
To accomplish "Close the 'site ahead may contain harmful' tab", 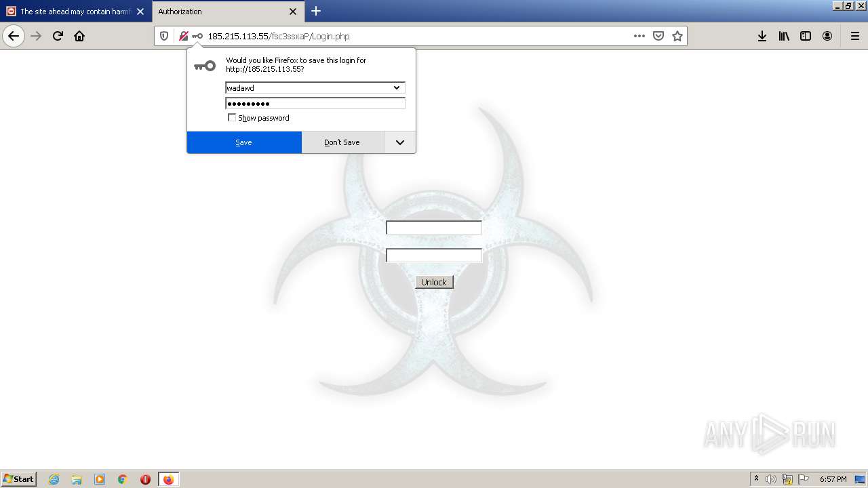I will pos(140,12).
